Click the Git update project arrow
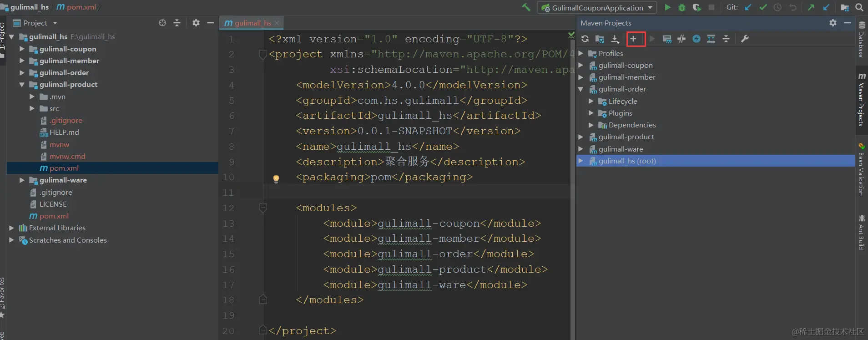 pyautogui.click(x=748, y=7)
